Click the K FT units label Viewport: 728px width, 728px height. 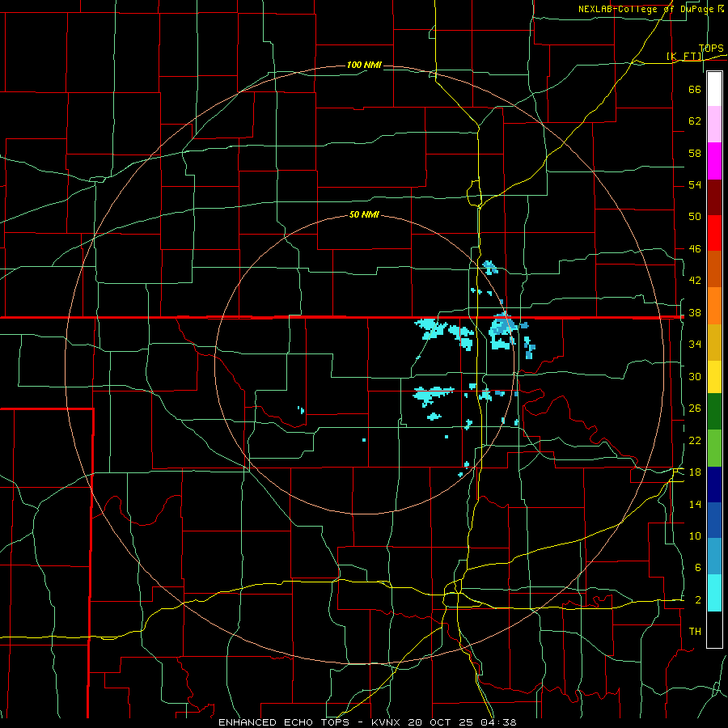(684, 57)
